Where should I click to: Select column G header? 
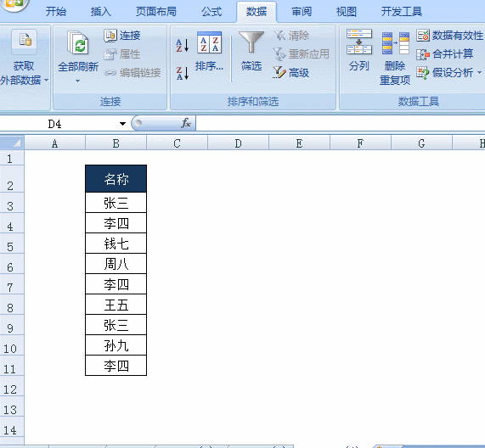pos(421,143)
